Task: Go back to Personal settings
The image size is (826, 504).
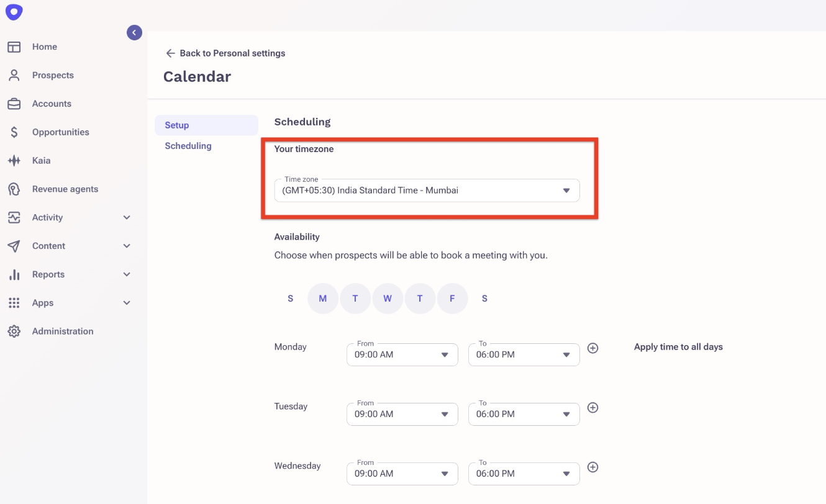Action: tap(225, 53)
